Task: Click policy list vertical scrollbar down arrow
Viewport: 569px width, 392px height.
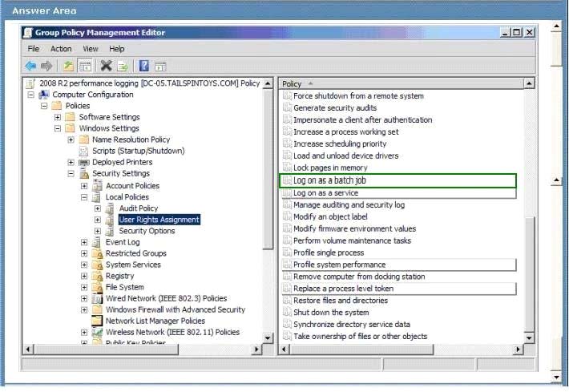Action: [x=529, y=338]
